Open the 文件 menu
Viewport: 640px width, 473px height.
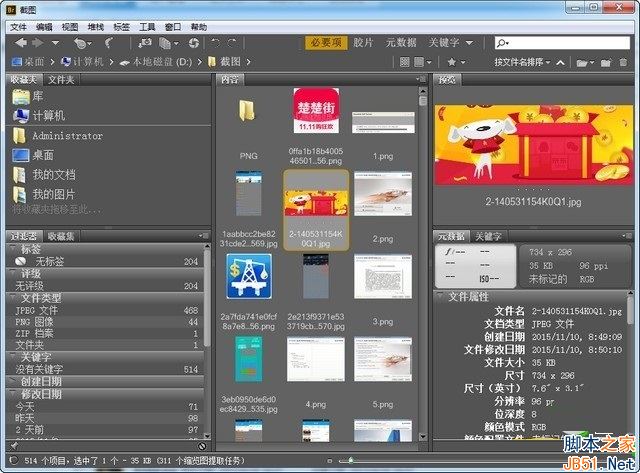pyautogui.click(x=18, y=27)
